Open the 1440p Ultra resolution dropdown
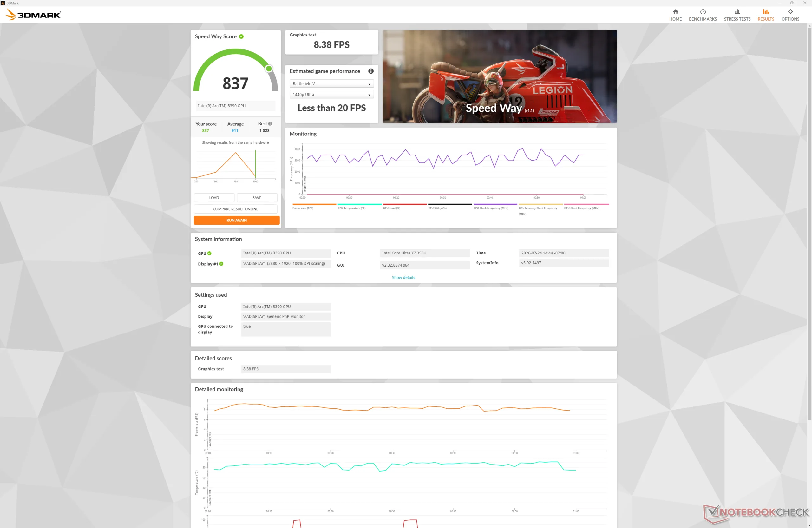The image size is (812, 528). click(331, 95)
